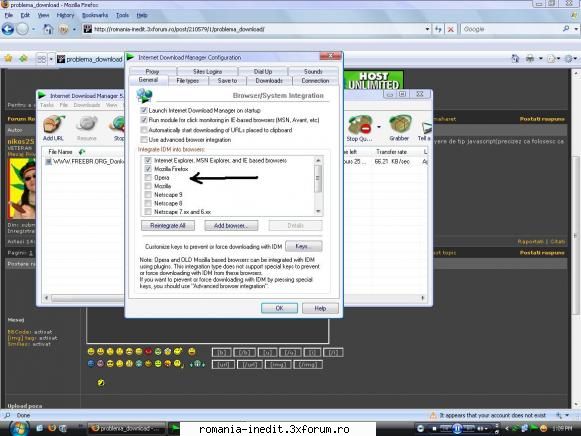This screenshot has height=436, width=581.
Task: Click the Google search magnifier icon
Action: tap(566, 29)
